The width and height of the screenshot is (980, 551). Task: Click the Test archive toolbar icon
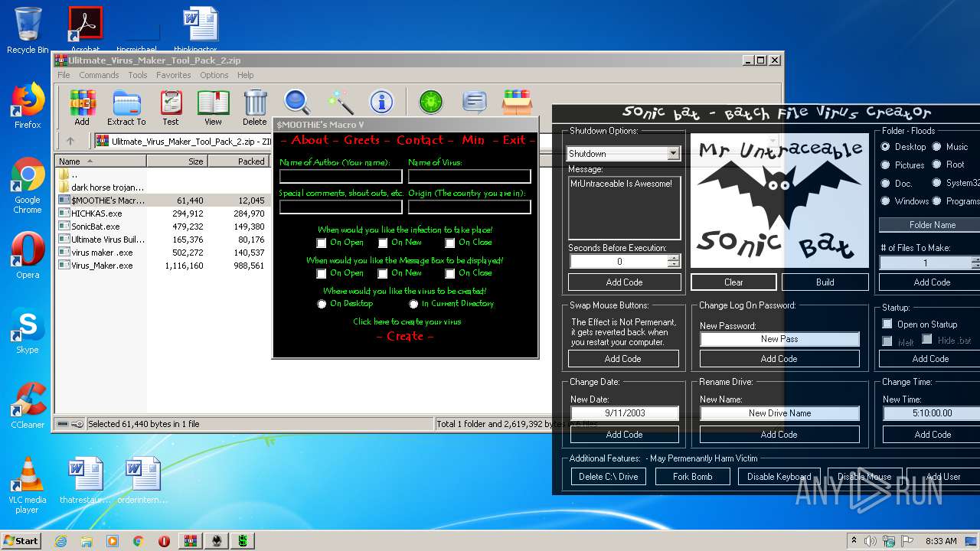click(x=171, y=107)
